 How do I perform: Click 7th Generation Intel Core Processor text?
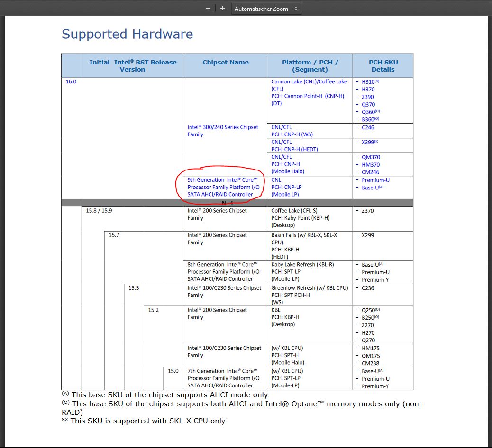(223, 378)
